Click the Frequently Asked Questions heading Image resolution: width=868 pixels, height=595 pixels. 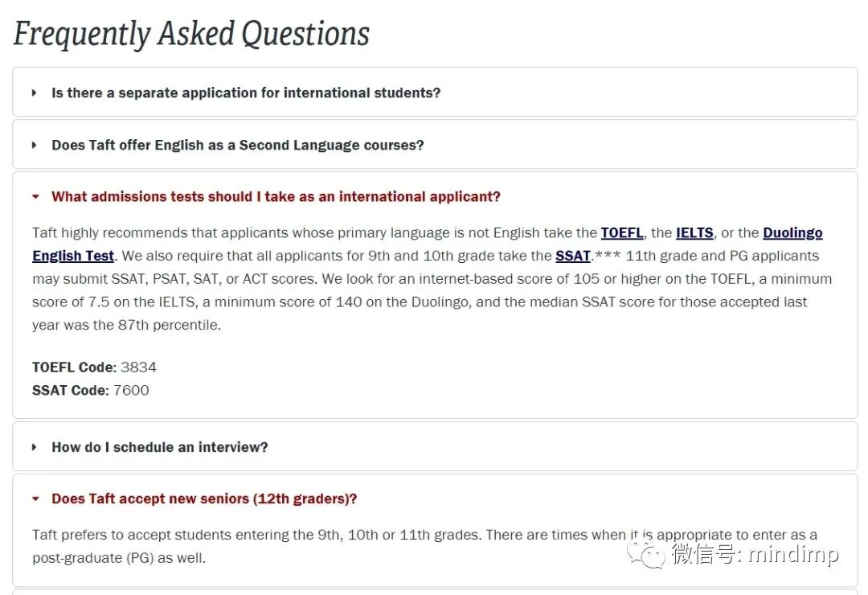[191, 34]
